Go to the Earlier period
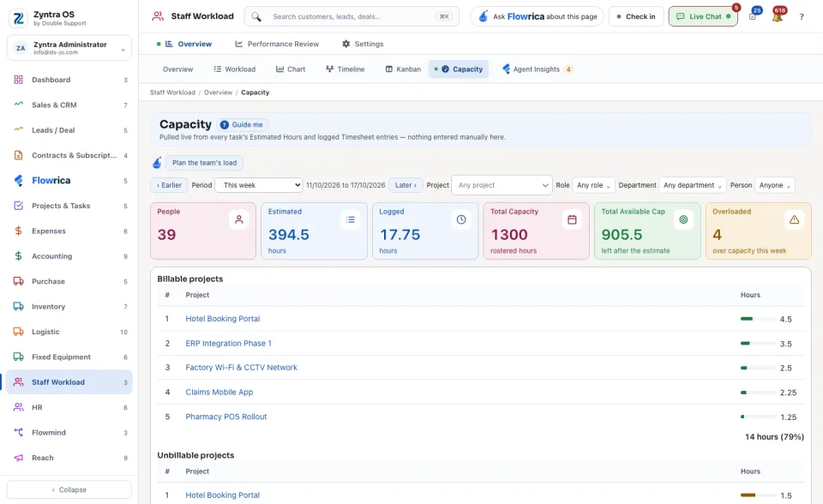 point(169,185)
